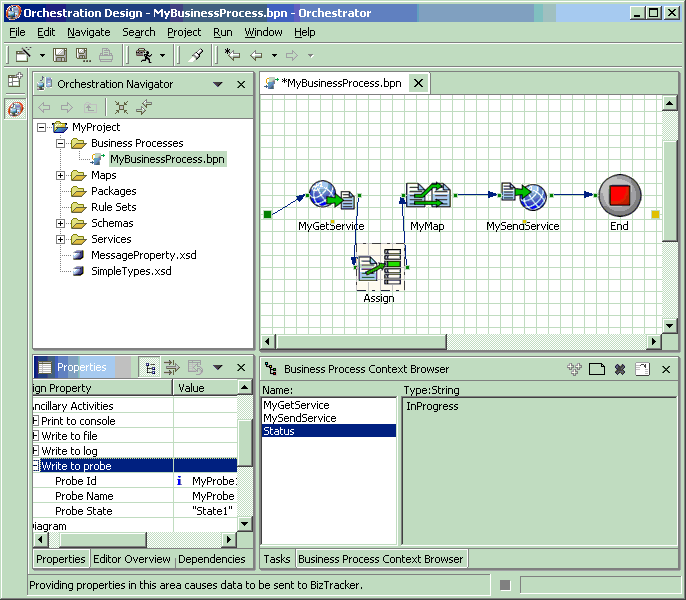Select the Rule Sets folder
The height and width of the screenshot is (600, 686).
(113, 207)
